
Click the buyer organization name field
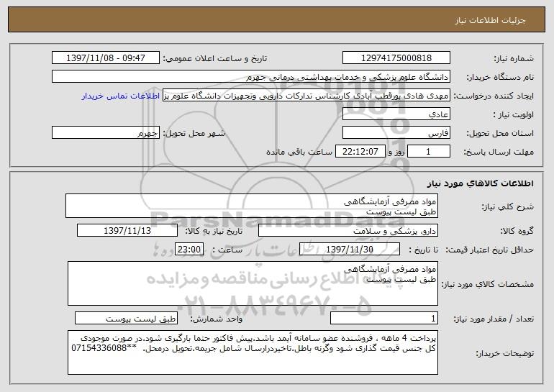(x=251, y=77)
